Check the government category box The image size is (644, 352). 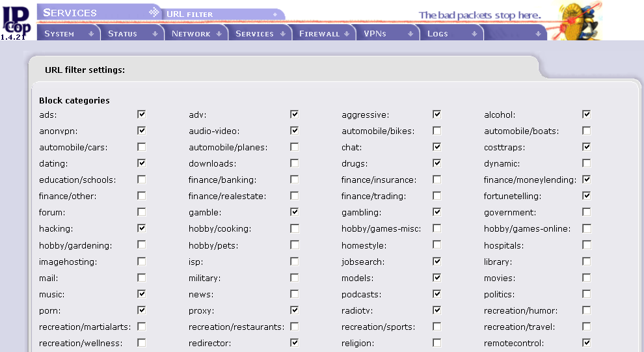tap(587, 212)
